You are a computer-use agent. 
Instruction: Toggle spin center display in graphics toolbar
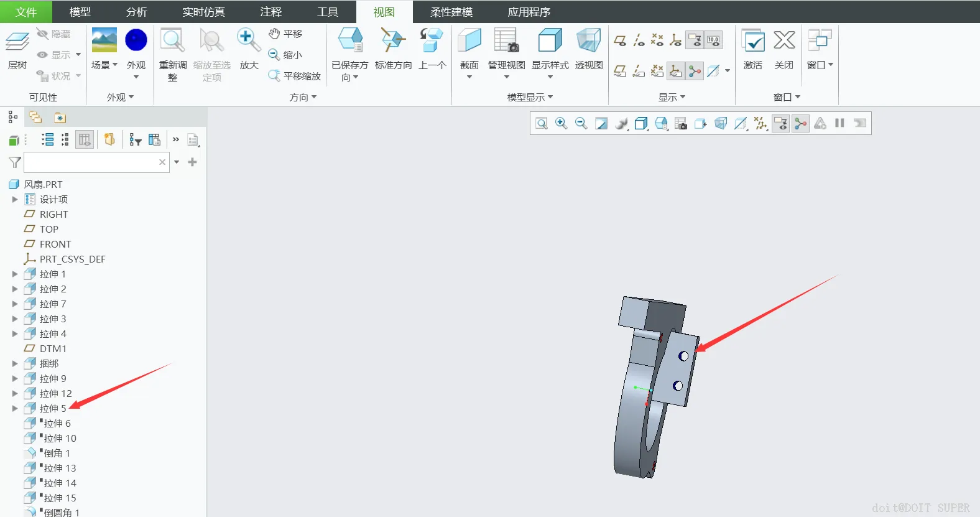tap(800, 123)
